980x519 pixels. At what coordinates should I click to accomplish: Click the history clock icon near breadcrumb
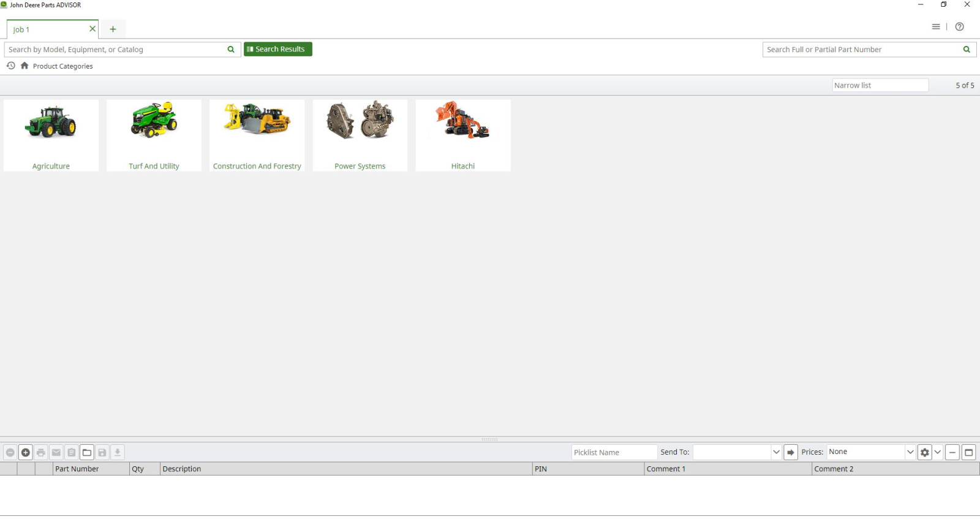(11, 66)
